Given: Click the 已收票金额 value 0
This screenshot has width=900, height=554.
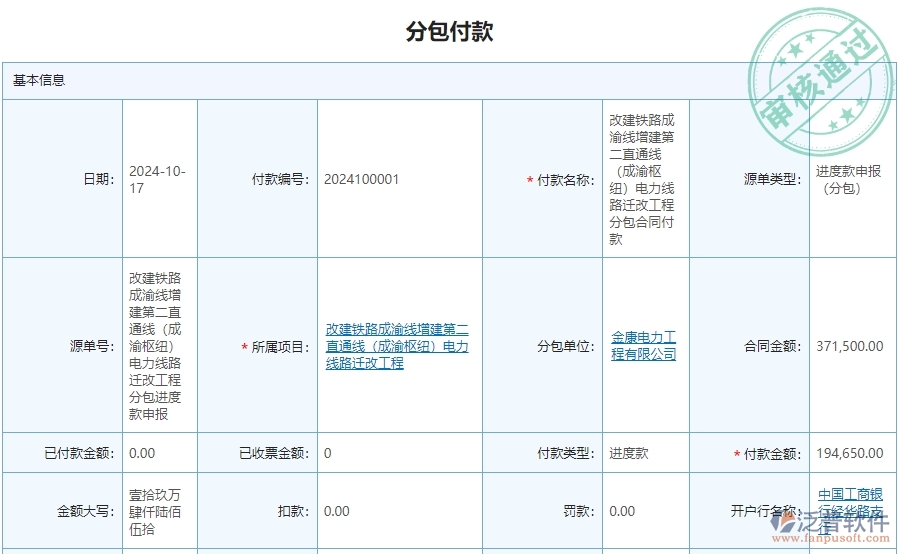Looking at the screenshot, I should tap(328, 453).
